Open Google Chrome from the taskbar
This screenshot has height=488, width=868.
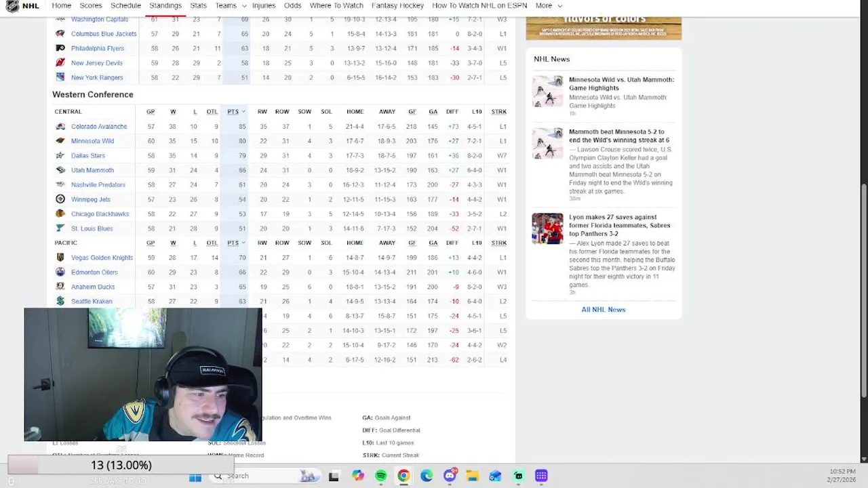click(x=403, y=476)
